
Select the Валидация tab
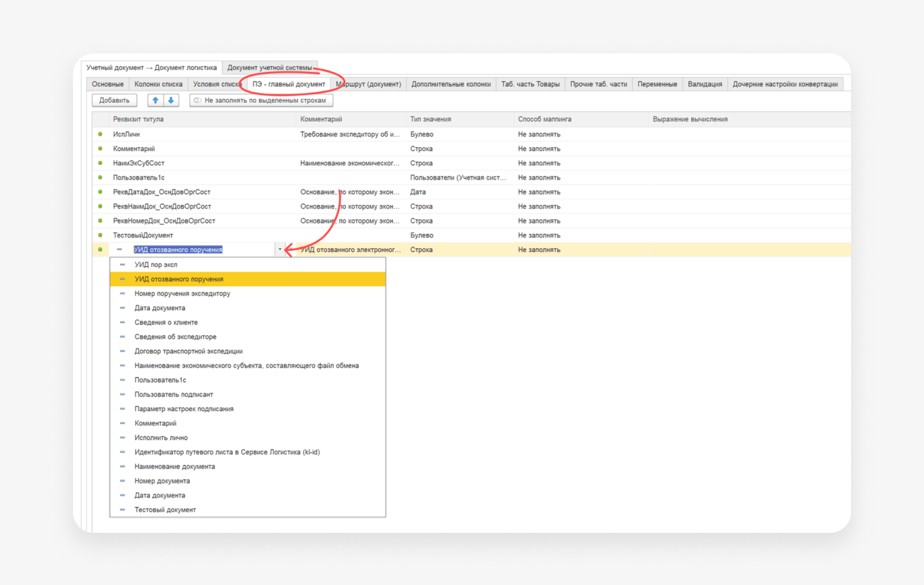(705, 84)
